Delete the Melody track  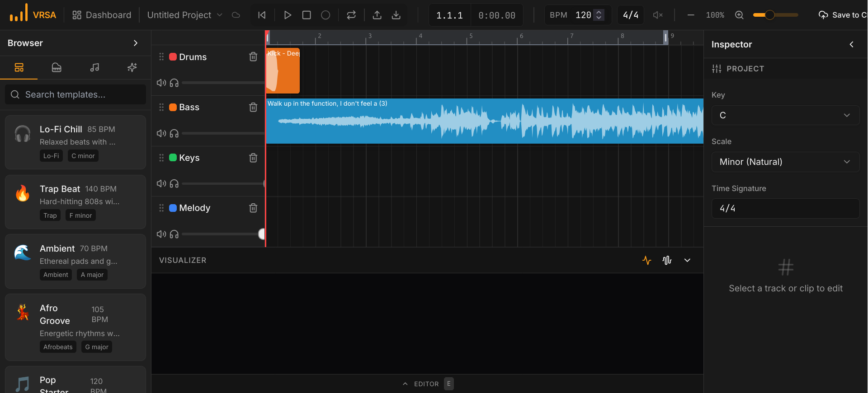(x=253, y=208)
